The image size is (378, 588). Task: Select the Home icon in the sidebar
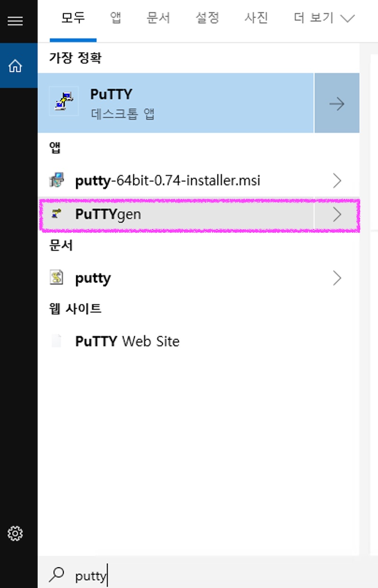(x=16, y=66)
